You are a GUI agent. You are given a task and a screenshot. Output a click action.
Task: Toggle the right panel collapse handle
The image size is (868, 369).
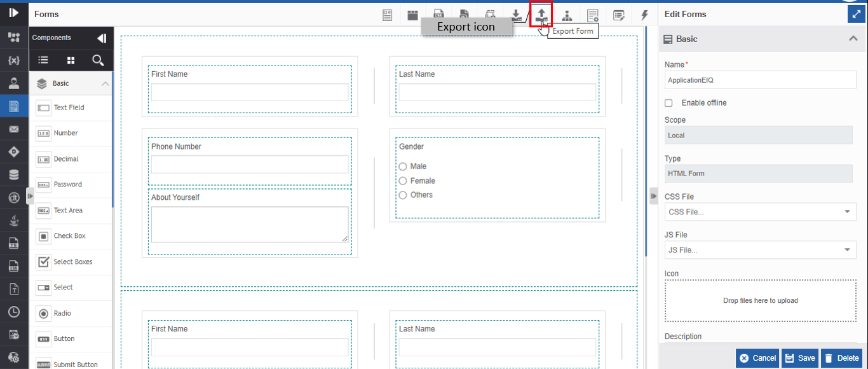tap(653, 196)
